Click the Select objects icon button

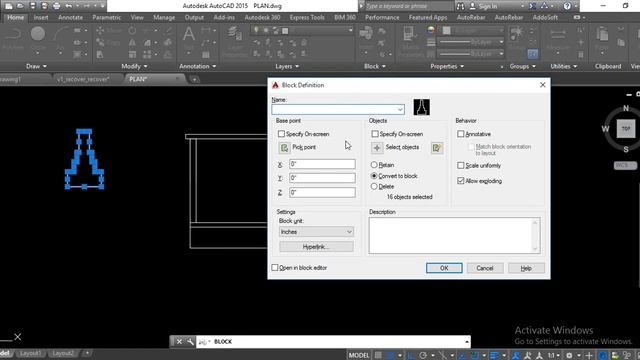(x=377, y=148)
